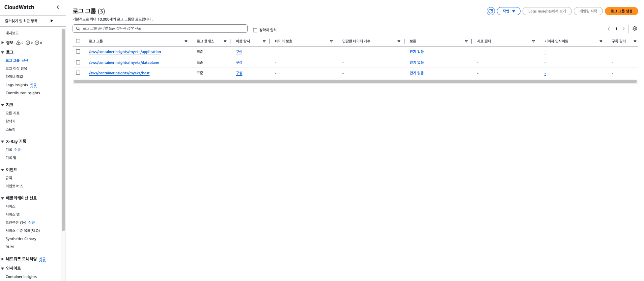Focus the log group filter search field
644x281 pixels.
click(x=160, y=28)
